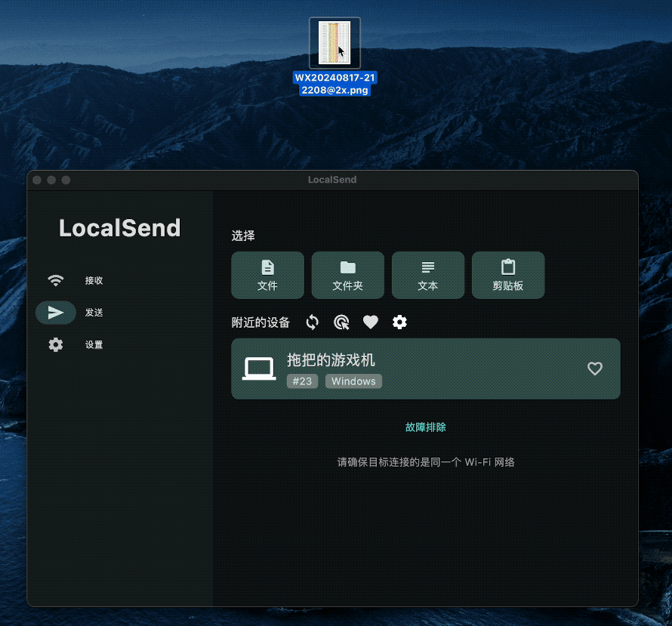This screenshot has width=672, height=626.
Task: Click the laptop icon of 拖把的游戏机
Action: [x=259, y=369]
